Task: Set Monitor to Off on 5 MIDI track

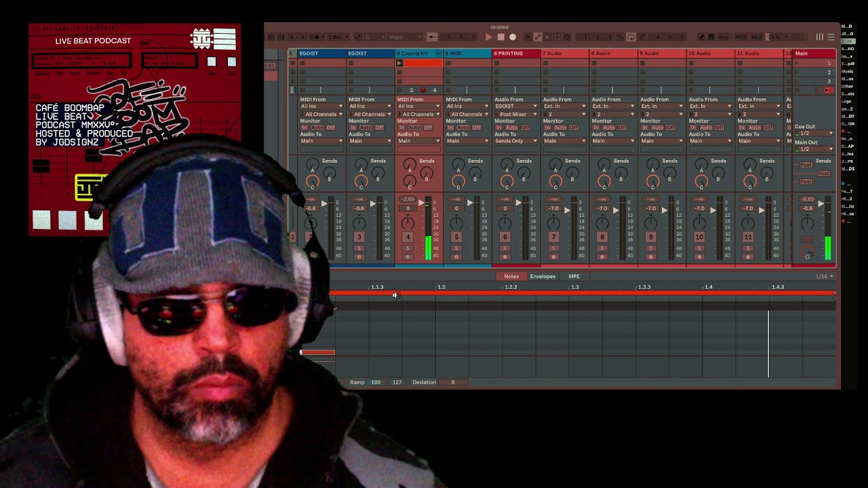Action: pos(477,127)
